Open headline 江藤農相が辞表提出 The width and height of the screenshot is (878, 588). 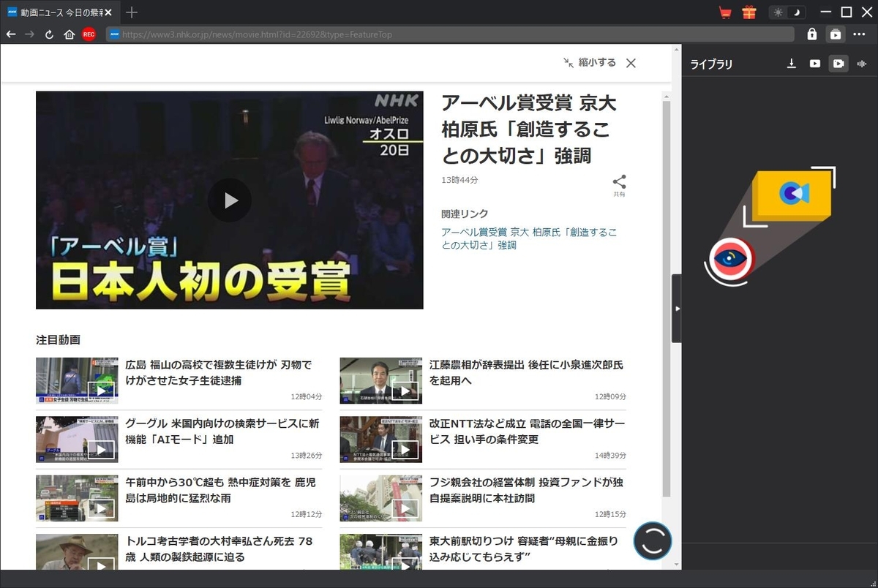(x=526, y=372)
